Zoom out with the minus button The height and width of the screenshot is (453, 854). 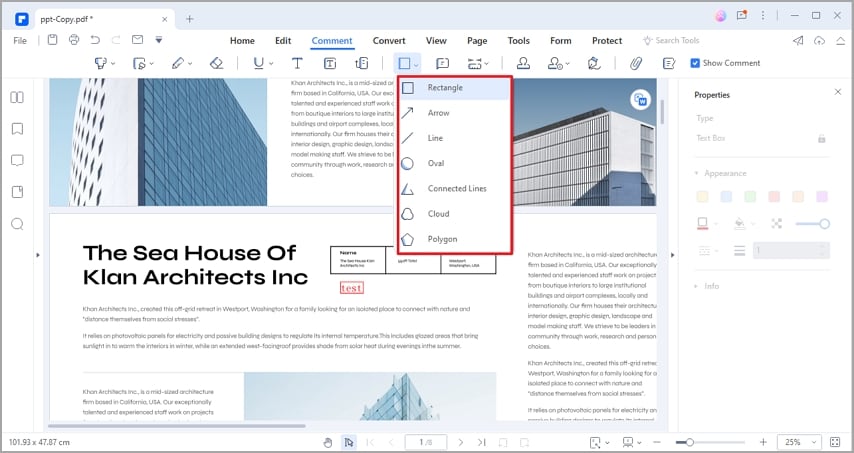(x=657, y=442)
